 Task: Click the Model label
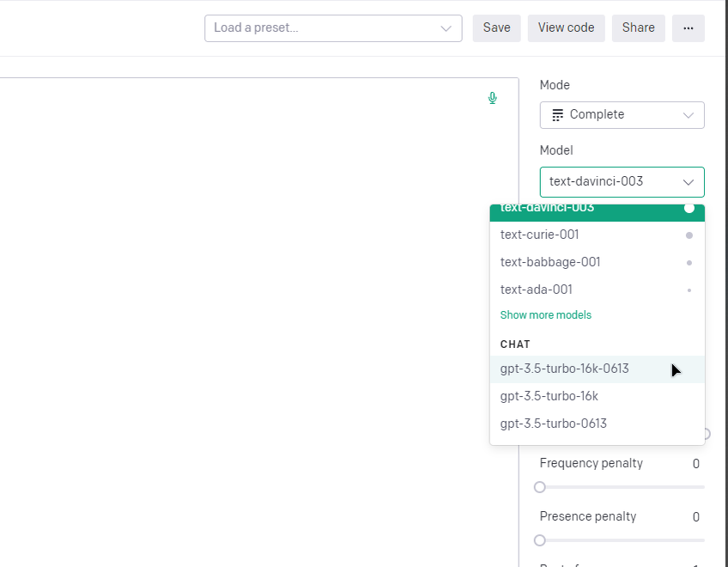click(x=556, y=150)
